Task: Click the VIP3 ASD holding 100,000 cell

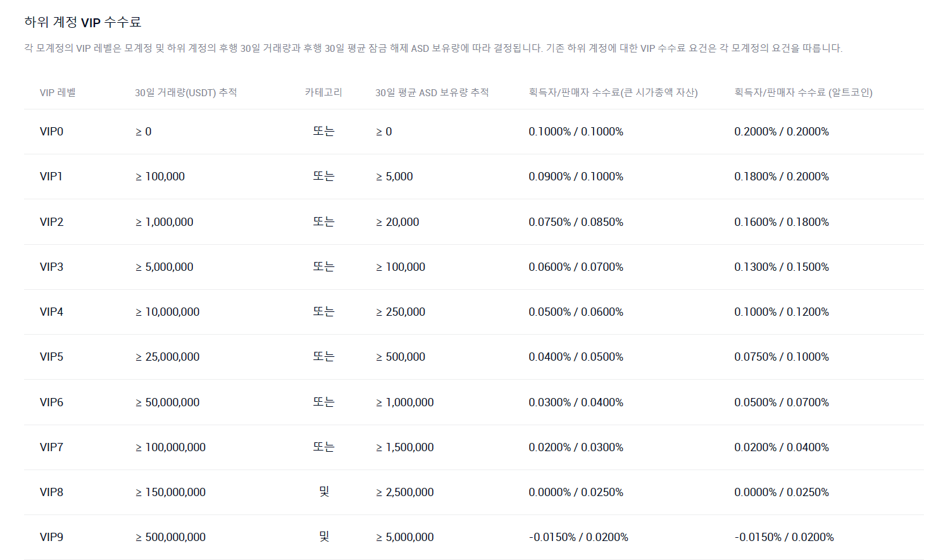Action: (x=401, y=267)
